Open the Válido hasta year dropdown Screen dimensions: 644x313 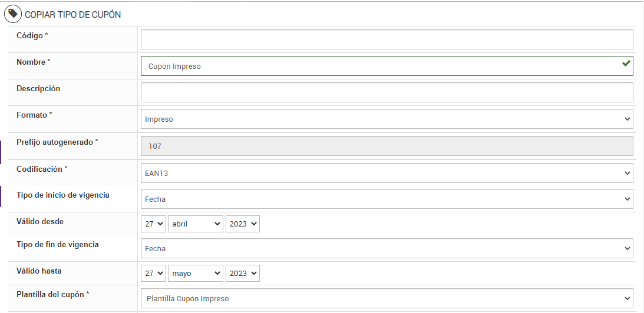242,273
